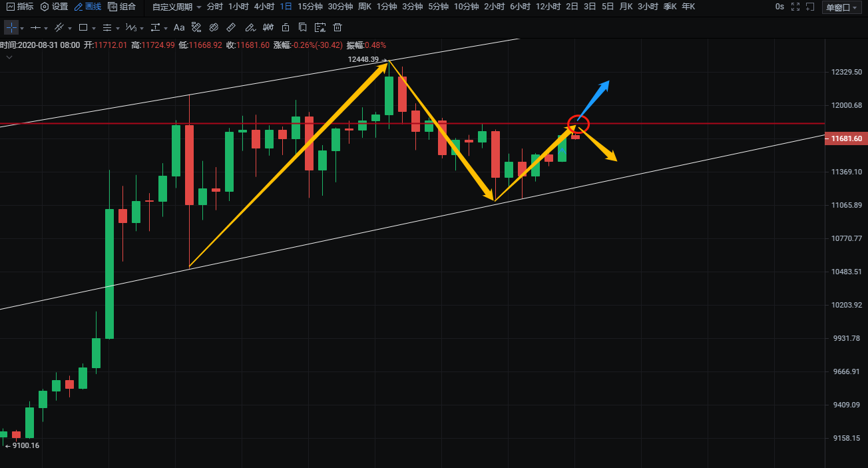Image resolution: width=868 pixels, height=468 pixels.
Task: Open the 指标 indicators panel
Action: 19,7
